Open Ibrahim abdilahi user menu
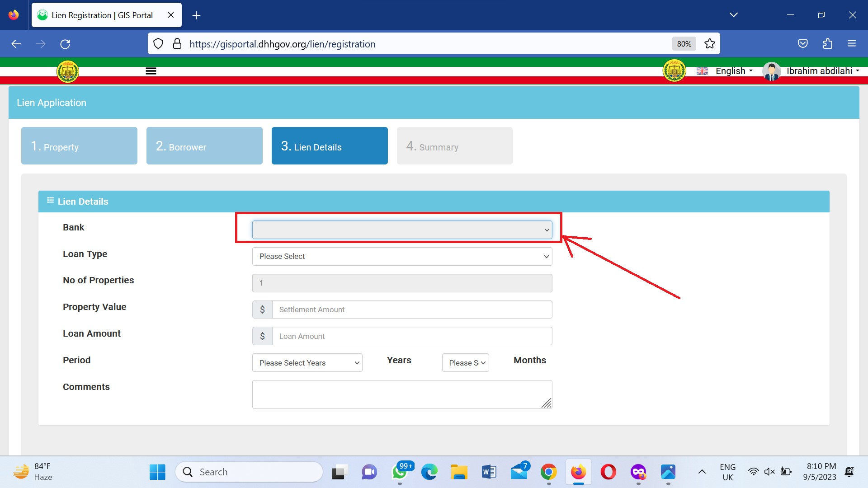This screenshot has width=868, height=488. (x=823, y=71)
